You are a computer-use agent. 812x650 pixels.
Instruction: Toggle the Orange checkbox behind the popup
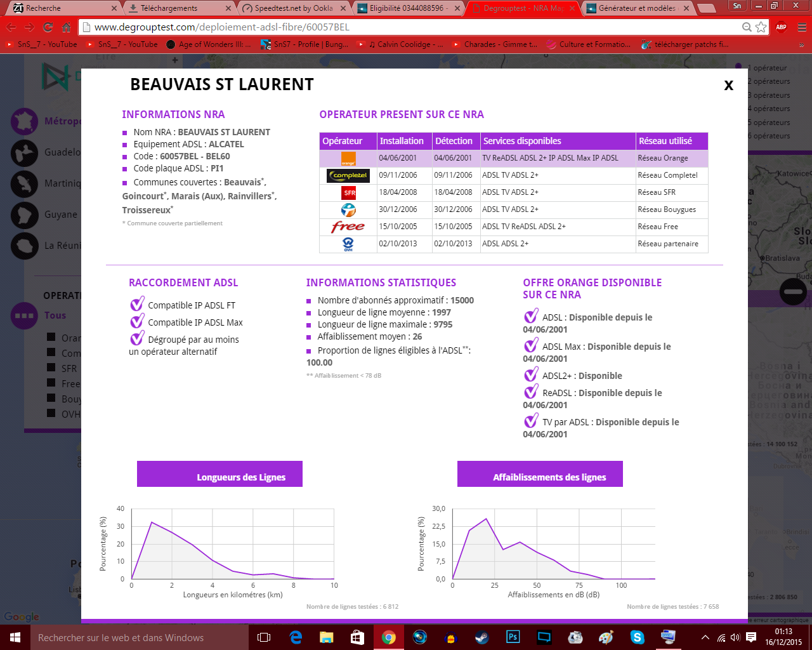[51, 338]
